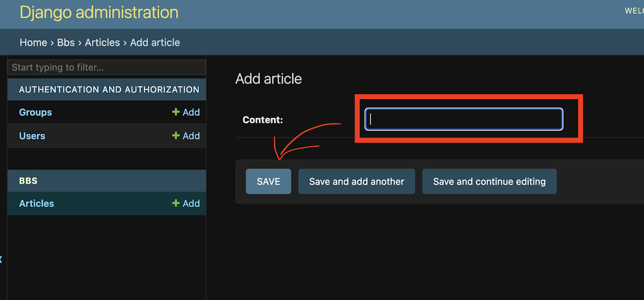The height and width of the screenshot is (300, 644).
Task: Open the Users model link
Action: tap(32, 136)
